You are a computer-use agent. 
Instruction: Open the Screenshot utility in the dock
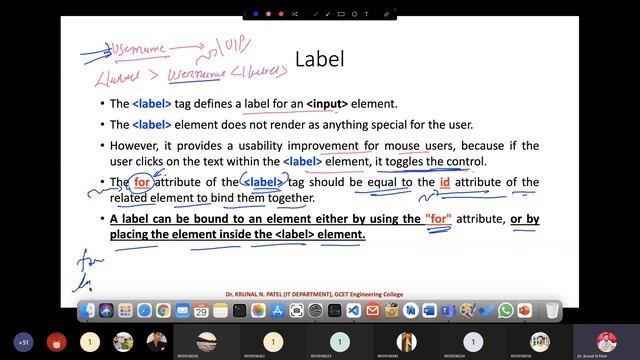coord(297,311)
